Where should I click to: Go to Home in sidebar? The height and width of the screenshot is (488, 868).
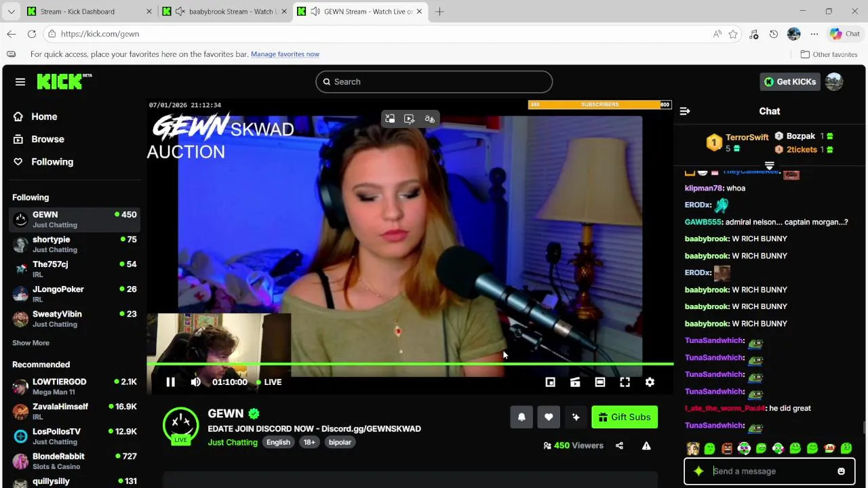pyautogui.click(x=44, y=117)
